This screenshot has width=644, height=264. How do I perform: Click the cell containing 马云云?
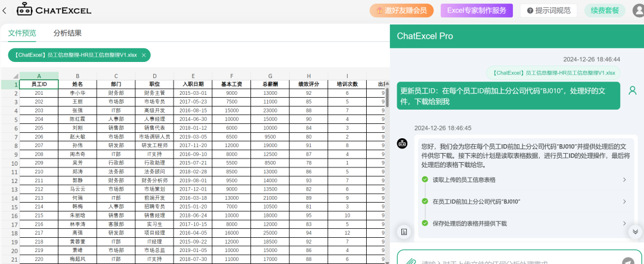click(77, 190)
